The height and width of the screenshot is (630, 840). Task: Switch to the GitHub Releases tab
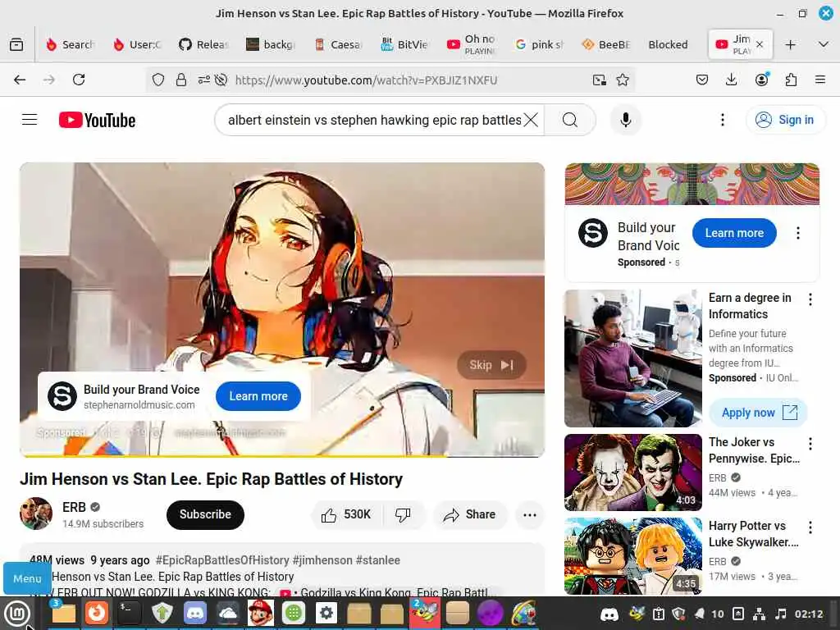(203, 44)
